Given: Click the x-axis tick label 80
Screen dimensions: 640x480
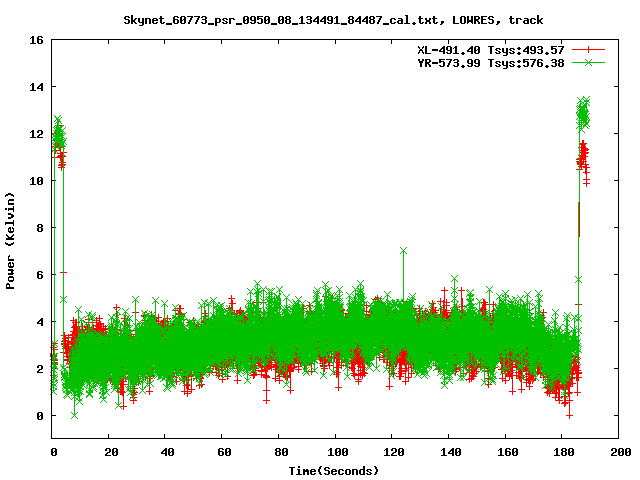Looking at the screenshot, I should click(281, 452).
